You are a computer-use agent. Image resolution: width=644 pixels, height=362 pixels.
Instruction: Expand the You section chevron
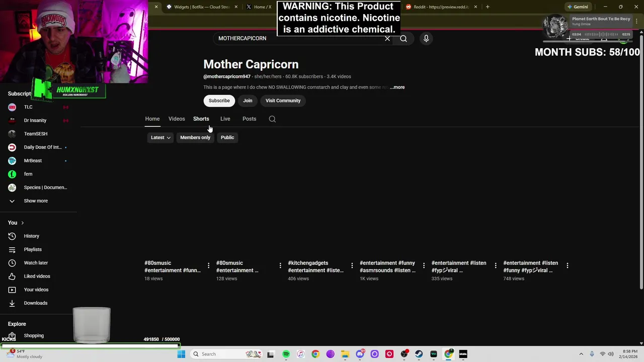click(x=22, y=223)
